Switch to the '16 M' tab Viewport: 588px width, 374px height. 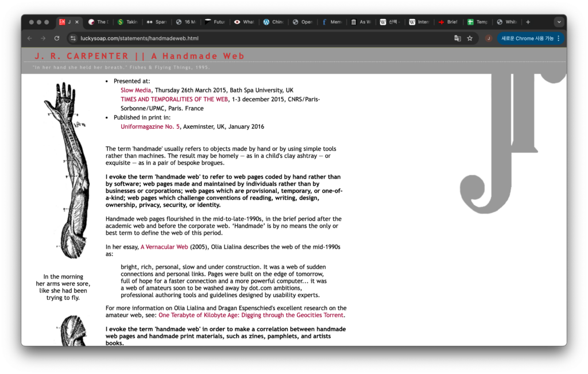click(x=185, y=22)
